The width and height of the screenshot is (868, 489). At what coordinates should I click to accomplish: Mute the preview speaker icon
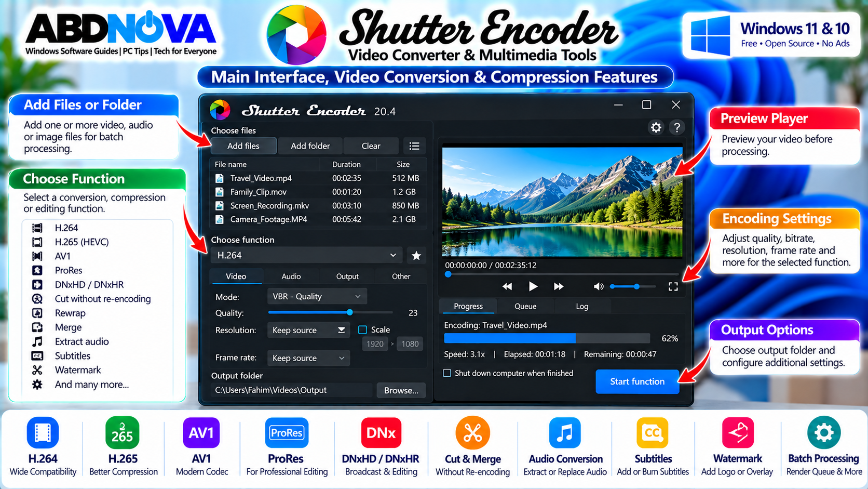point(599,286)
